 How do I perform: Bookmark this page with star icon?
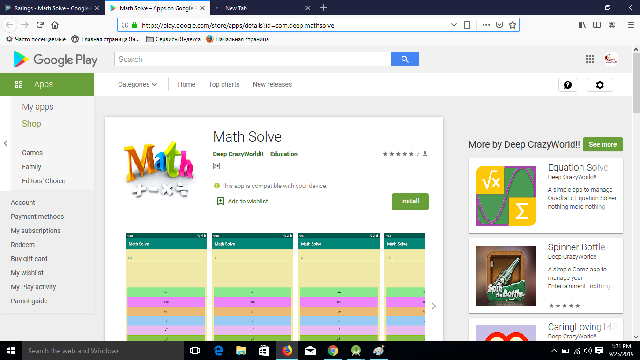pyautogui.click(x=512, y=25)
